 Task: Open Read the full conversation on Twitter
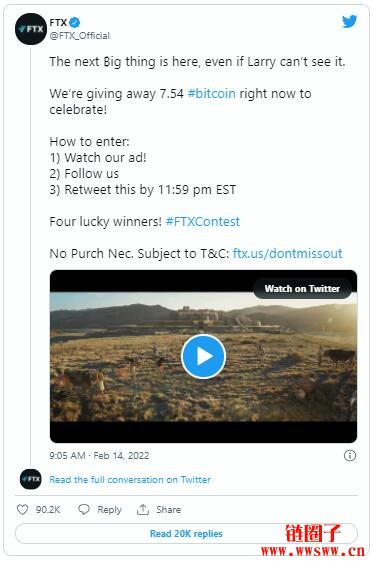pos(130,479)
